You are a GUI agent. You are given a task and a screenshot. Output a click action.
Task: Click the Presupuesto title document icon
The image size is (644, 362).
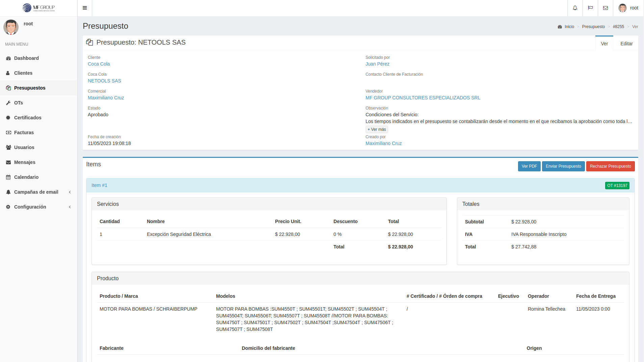[89, 42]
